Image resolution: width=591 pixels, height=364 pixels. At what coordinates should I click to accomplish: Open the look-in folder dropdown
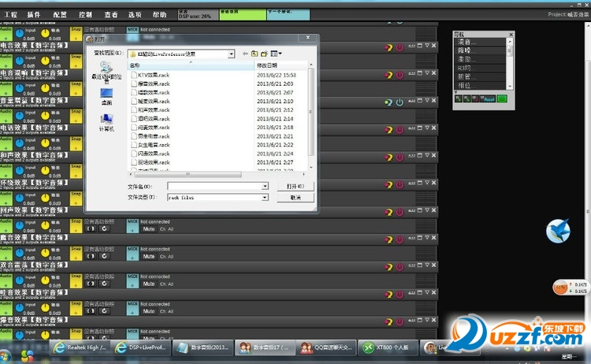tap(231, 54)
